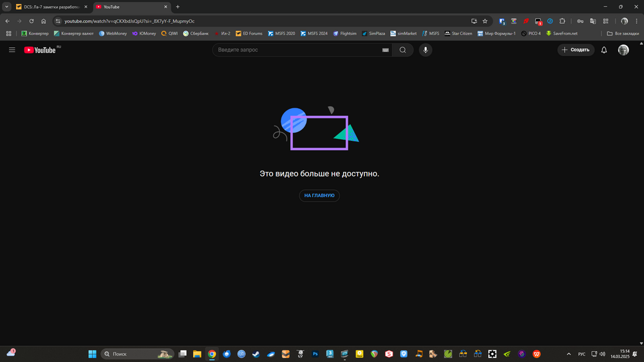Open the SaveFrom.net bookmark
The height and width of the screenshot is (362, 644).
(562, 33)
